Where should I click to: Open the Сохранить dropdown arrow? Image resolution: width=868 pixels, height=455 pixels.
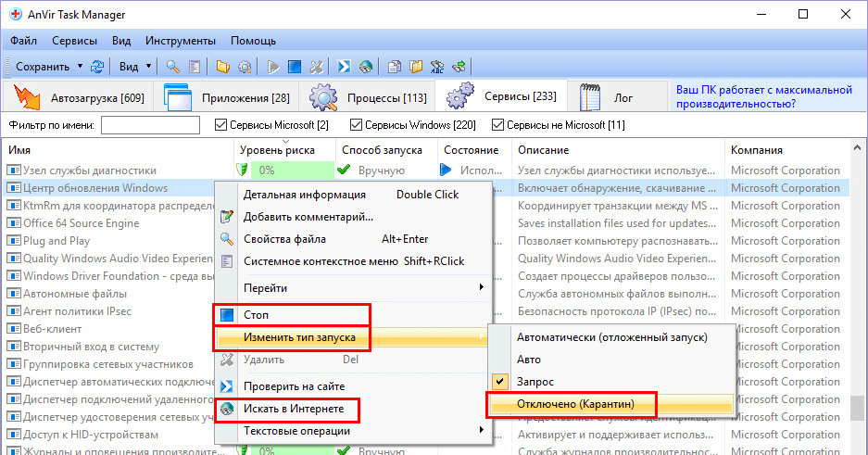click(x=81, y=67)
